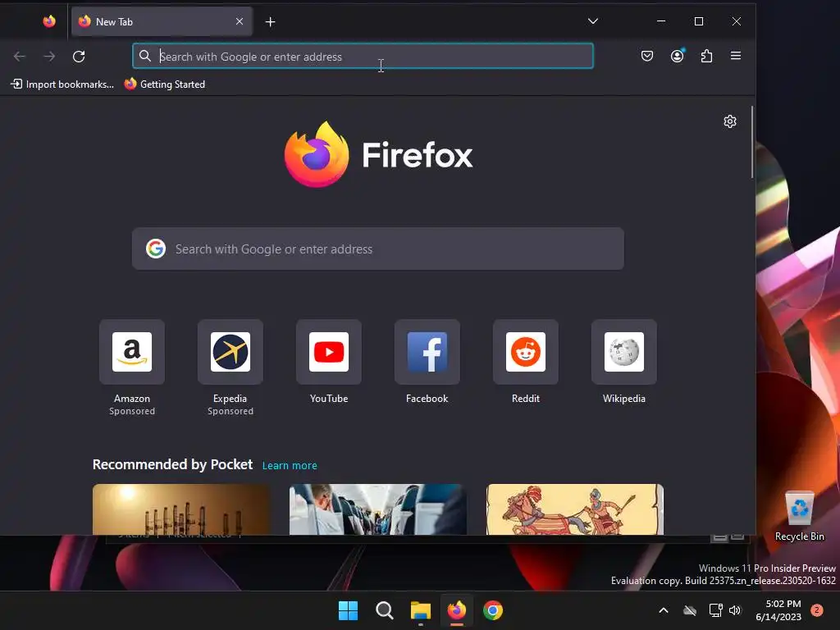Open the application hamburger menu
The height and width of the screenshot is (630, 840).
736,56
